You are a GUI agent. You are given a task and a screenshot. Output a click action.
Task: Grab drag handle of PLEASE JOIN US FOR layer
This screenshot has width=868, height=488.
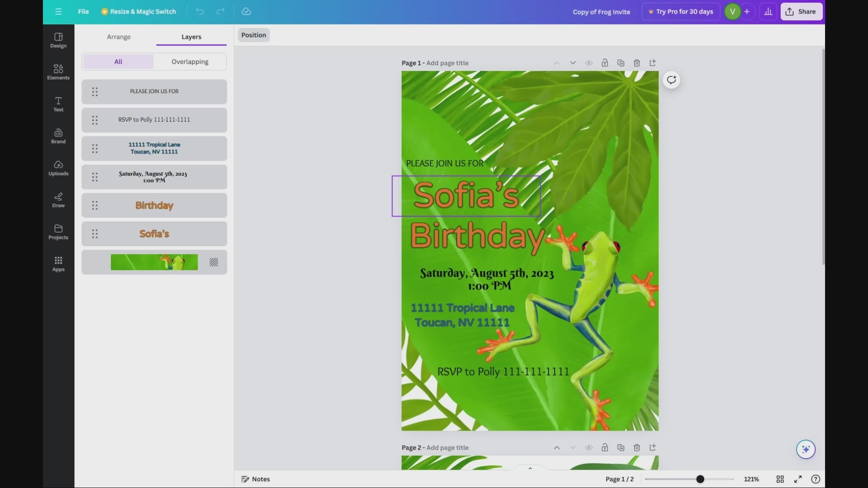pos(95,92)
